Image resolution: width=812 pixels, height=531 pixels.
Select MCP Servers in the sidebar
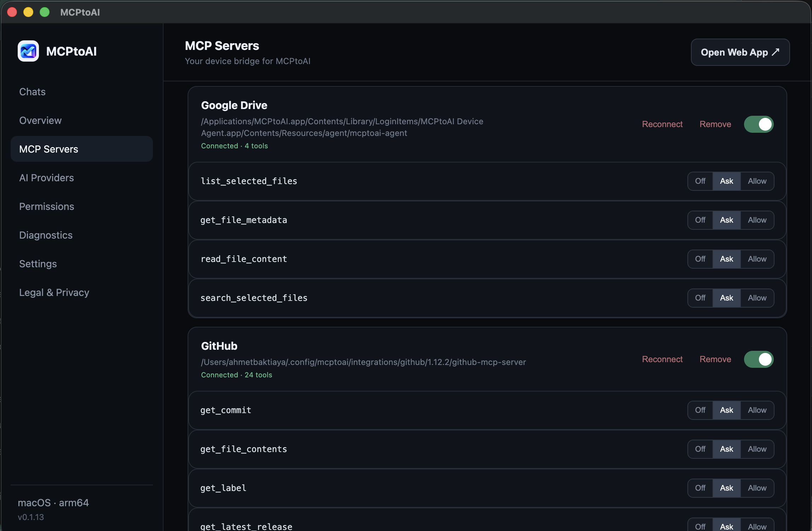82,149
